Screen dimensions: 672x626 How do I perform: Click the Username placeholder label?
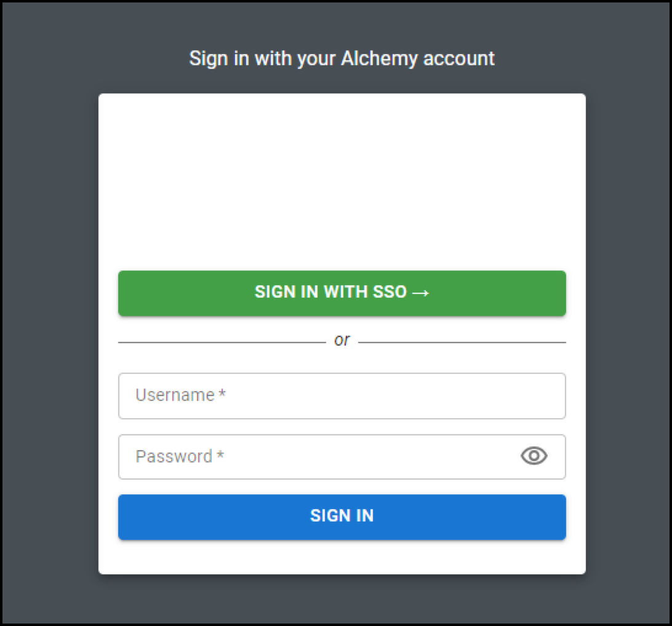[x=175, y=395]
